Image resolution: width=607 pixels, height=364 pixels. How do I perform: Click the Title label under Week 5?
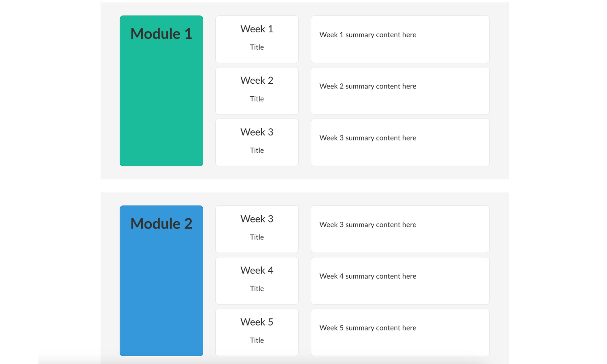[x=257, y=340]
